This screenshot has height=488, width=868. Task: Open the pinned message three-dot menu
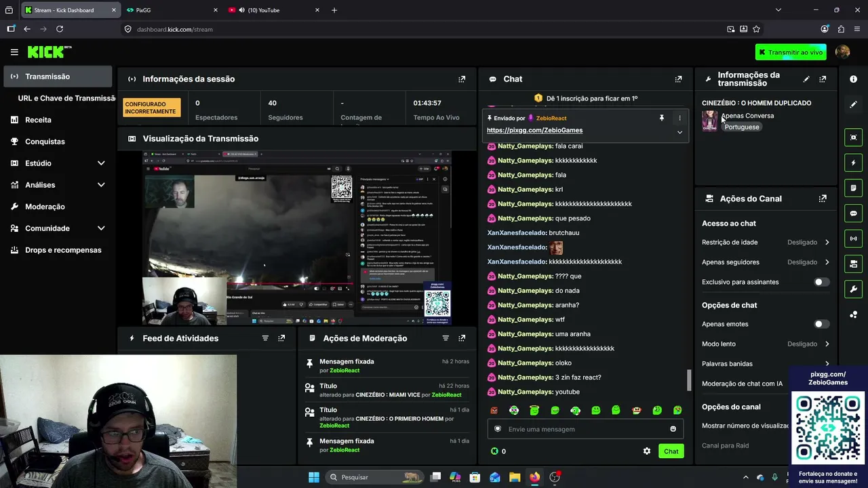[x=679, y=118]
